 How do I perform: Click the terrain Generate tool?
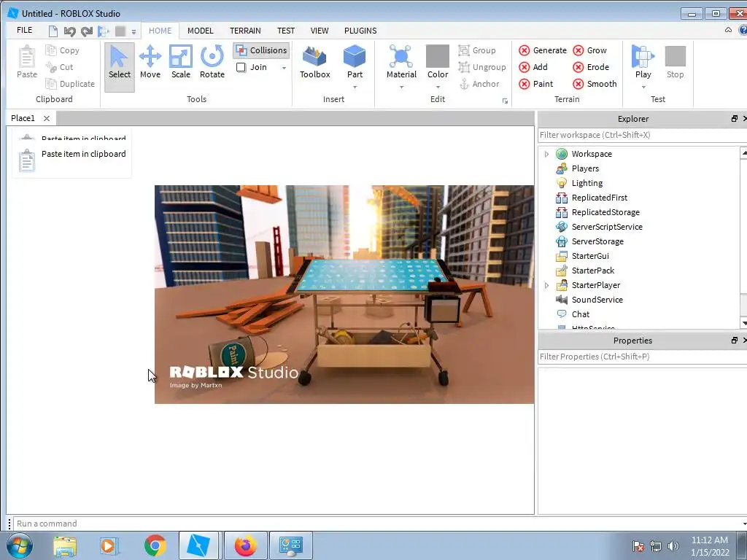tap(543, 50)
